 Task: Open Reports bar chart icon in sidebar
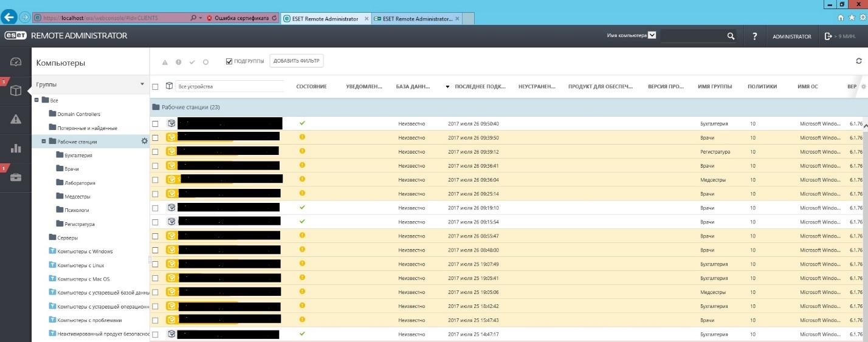(x=16, y=148)
